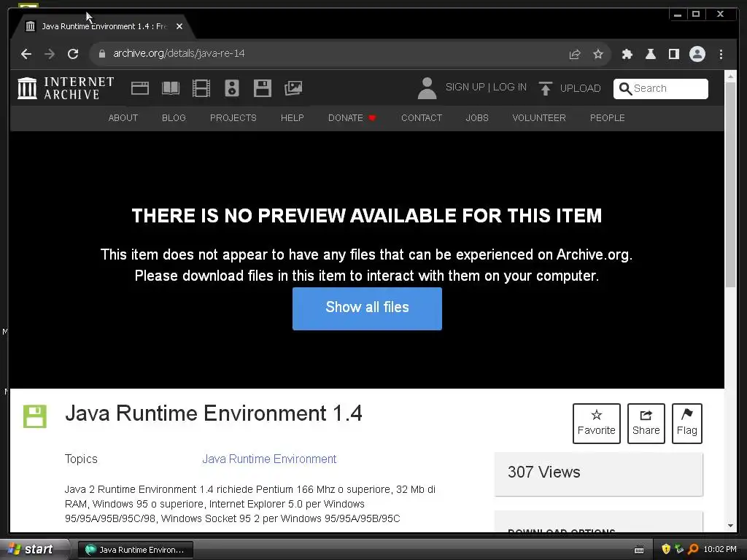Screen dimensions: 747x560
Task: Reload the archive.org page
Action: [x=73, y=54]
